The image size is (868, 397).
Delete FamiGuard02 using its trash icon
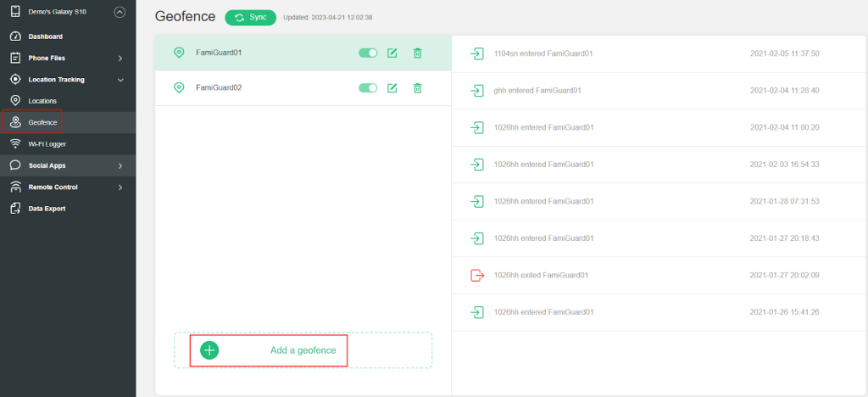(x=417, y=87)
